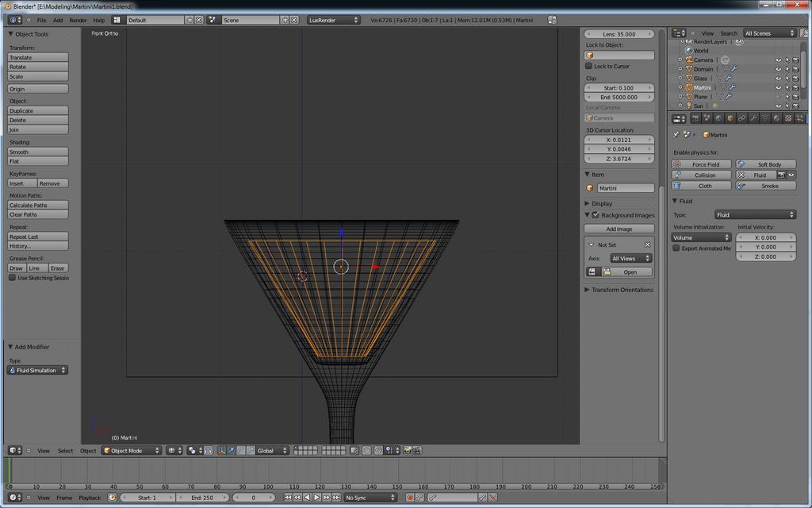Open the Scene properties tab icon

pos(707,119)
